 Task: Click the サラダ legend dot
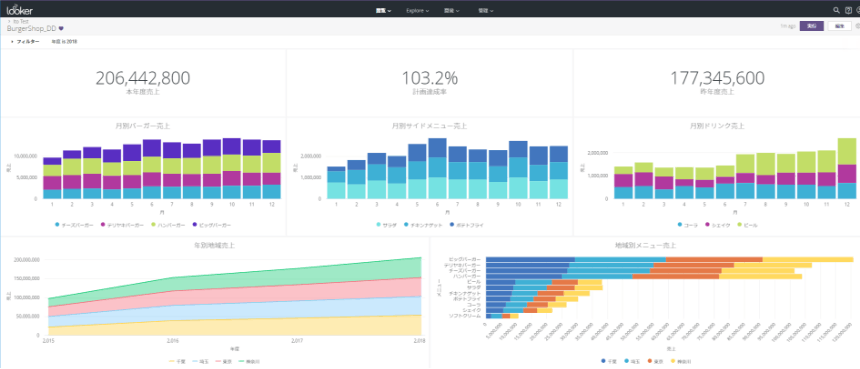[378, 225]
